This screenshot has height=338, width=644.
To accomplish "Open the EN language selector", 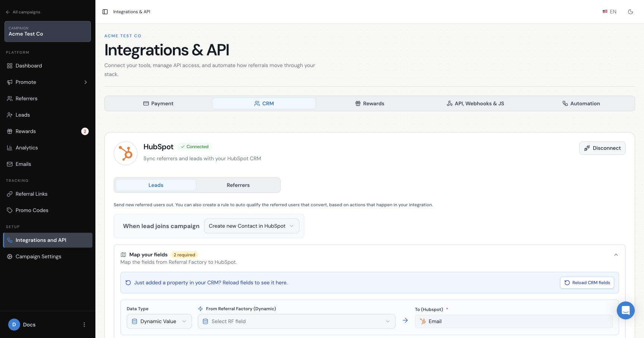I will tap(609, 12).
